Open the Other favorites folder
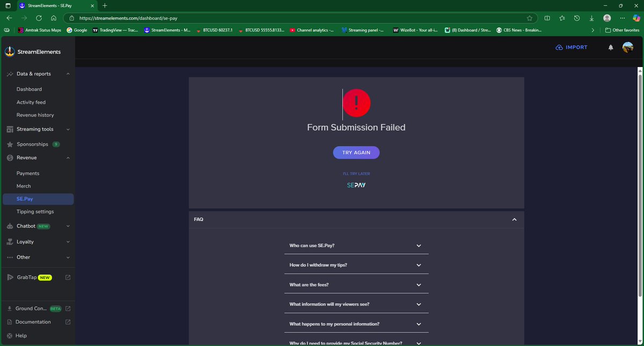Image resolution: width=644 pixels, height=346 pixels. click(621, 30)
